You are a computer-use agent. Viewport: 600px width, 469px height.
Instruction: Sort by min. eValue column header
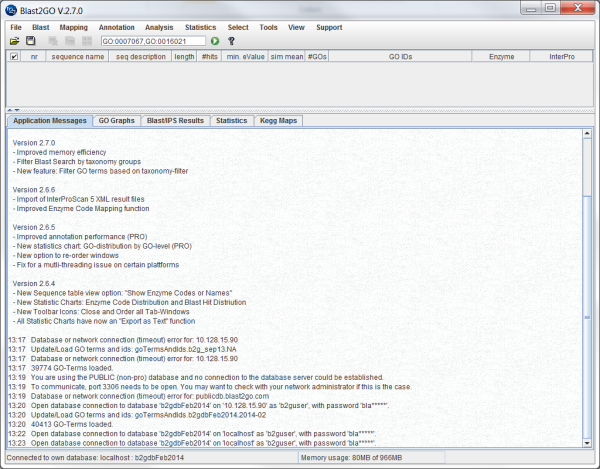[x=245, y=57]
